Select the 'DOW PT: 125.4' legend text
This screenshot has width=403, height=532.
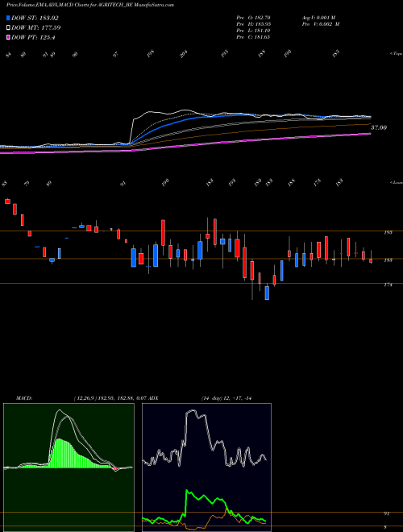[x=33, y=38]
